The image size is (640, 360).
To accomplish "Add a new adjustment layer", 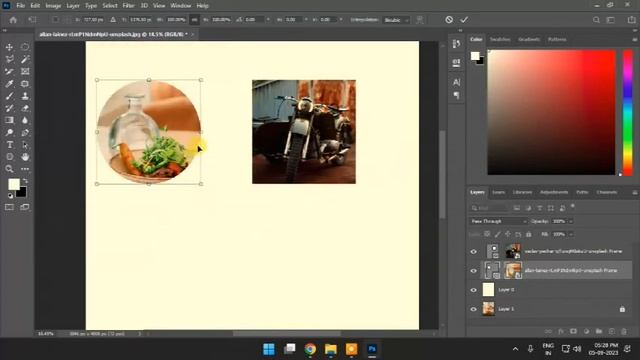I will pyautogui.click(x=586, y=331).
